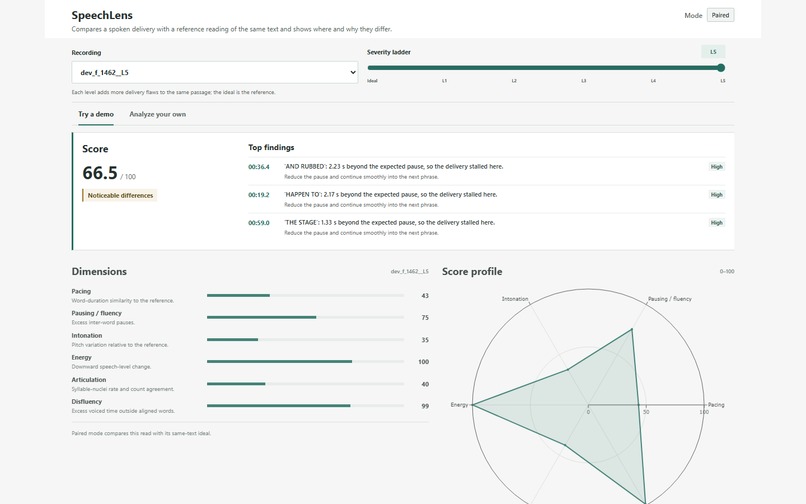This screenshot has height=504, width=806.
Task: Click the Energy dimension label
Action: coord(81,357)
